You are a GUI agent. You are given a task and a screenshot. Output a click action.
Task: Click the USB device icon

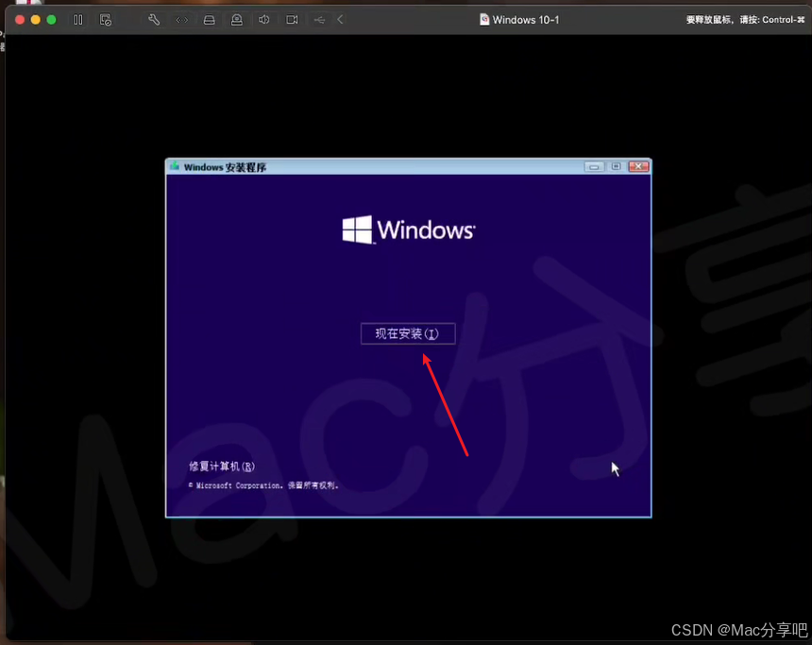[x=319, y=20]
